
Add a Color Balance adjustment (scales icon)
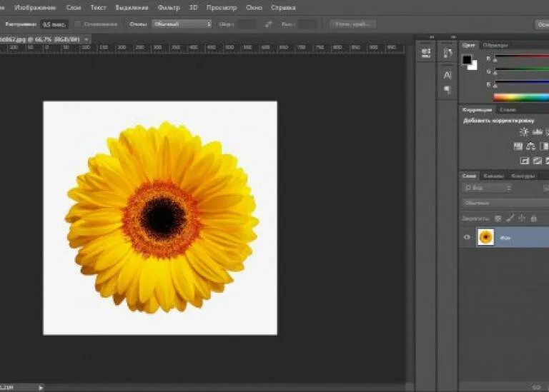(531, 146)
